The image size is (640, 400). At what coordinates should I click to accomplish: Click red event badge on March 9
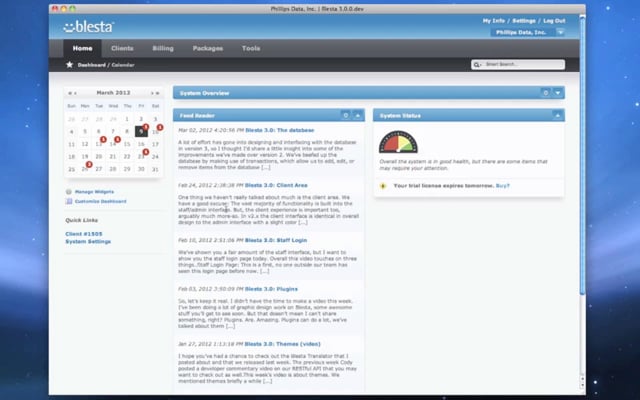(x=146, y=127)
